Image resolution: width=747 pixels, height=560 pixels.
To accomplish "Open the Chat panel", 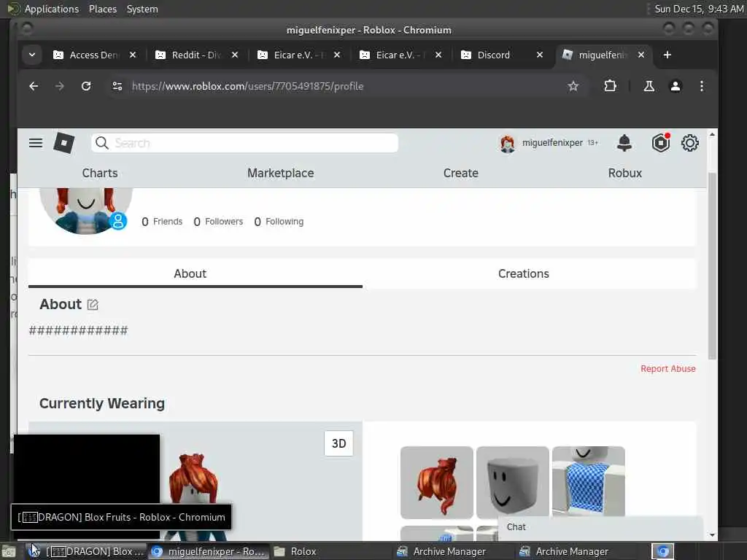I will click(x=600, y=527).
